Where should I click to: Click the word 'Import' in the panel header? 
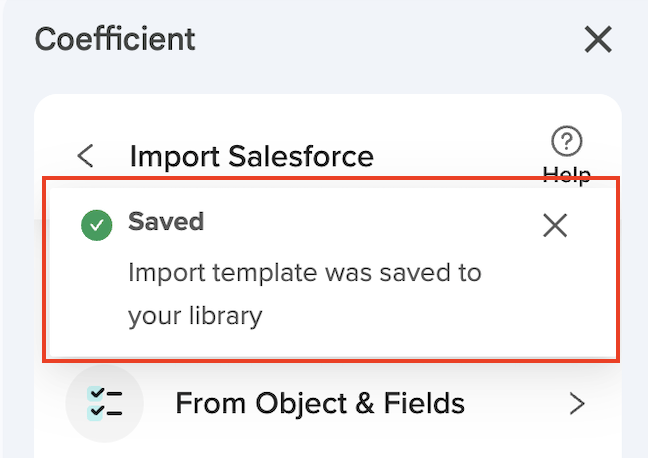[x=175, y=156]
